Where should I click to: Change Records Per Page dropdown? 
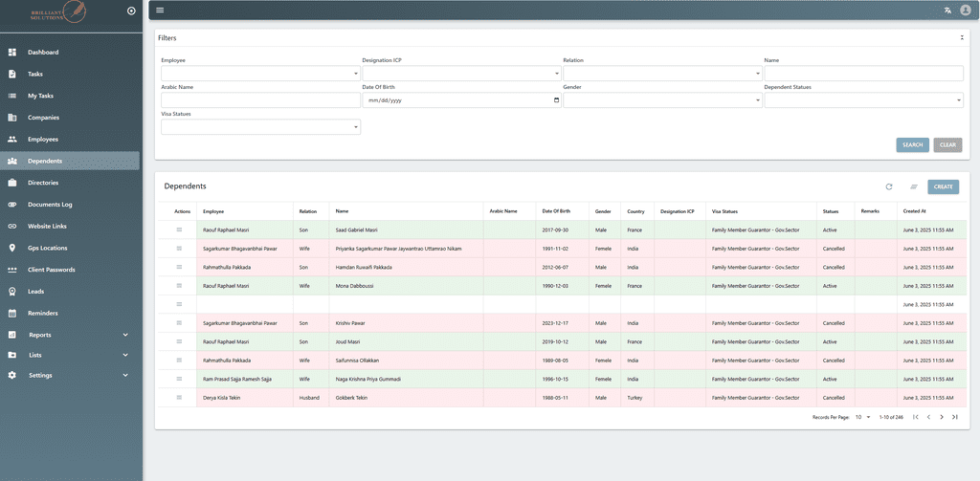point(862,417)
